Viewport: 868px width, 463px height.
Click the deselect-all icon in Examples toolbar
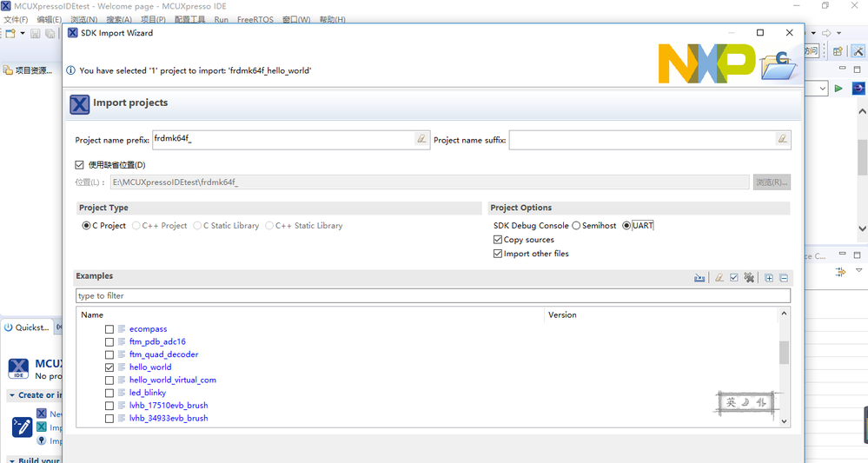pyautogui.click(x=749, y=278)
